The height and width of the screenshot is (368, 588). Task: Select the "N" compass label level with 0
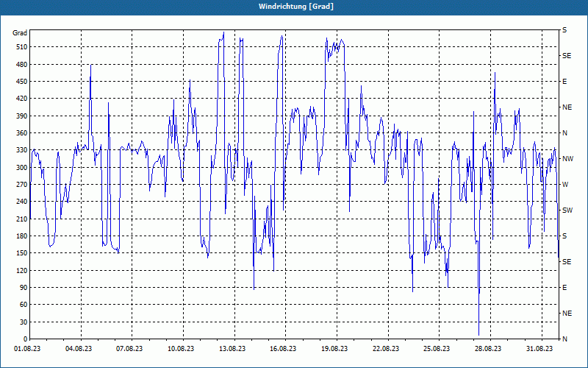tap(565, 339)
